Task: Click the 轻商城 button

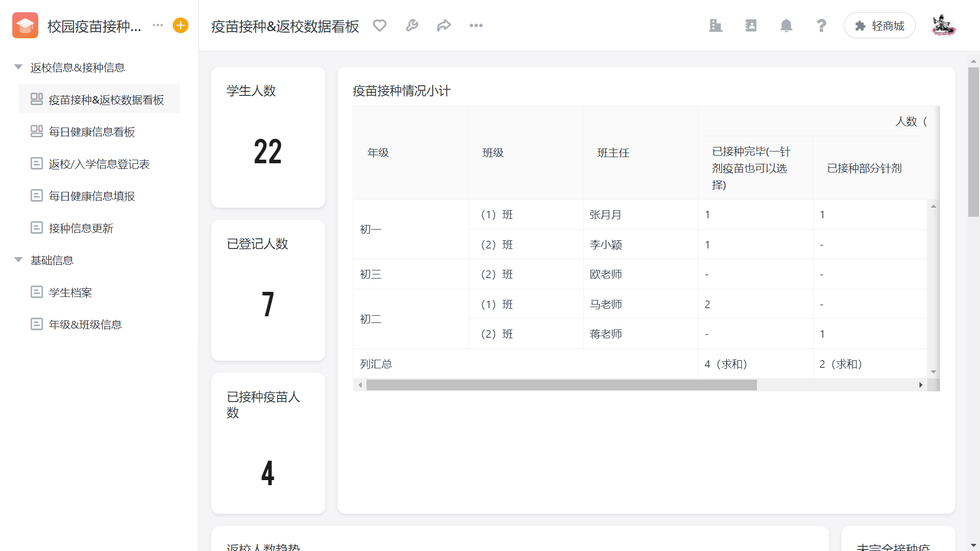Action: pyautogui.click(x=879, y=26)
